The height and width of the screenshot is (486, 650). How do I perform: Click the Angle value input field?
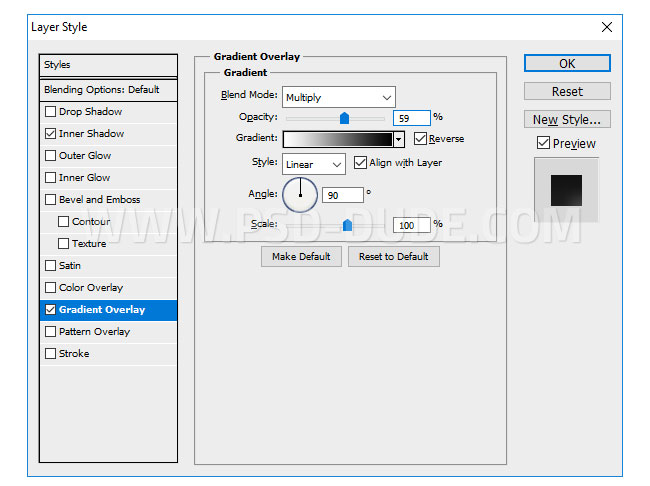pos(343,195)
